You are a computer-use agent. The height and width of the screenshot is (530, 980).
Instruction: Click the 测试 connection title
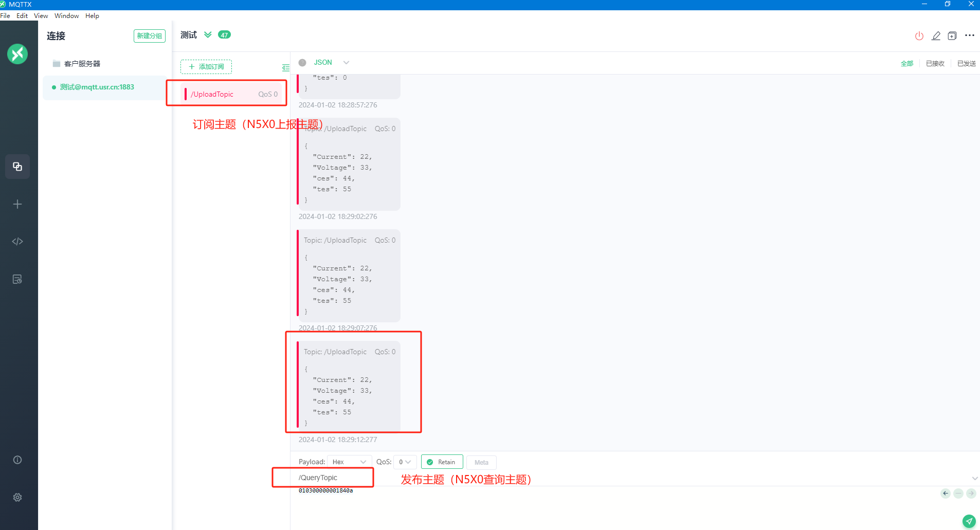(x=189, y=35)
